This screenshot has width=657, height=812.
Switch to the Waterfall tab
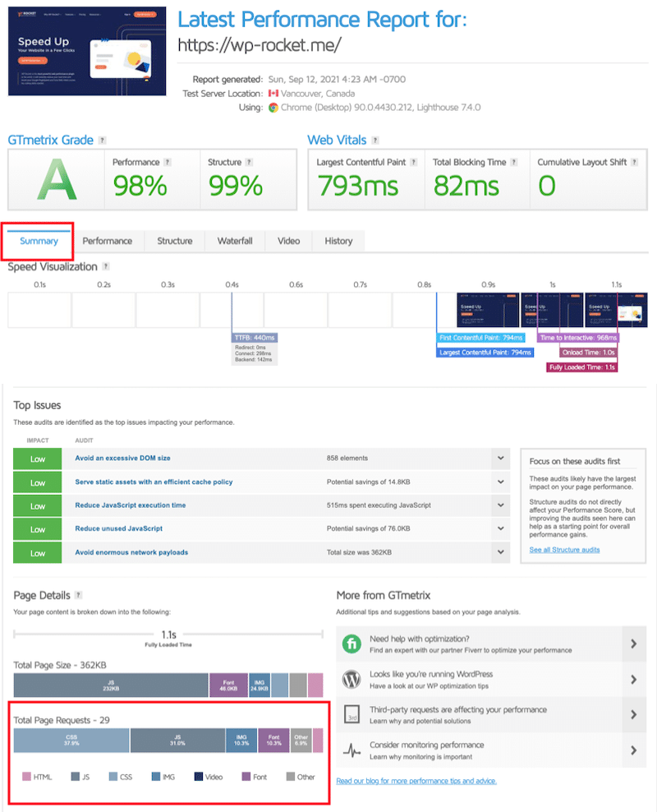[x=234, y=241]
